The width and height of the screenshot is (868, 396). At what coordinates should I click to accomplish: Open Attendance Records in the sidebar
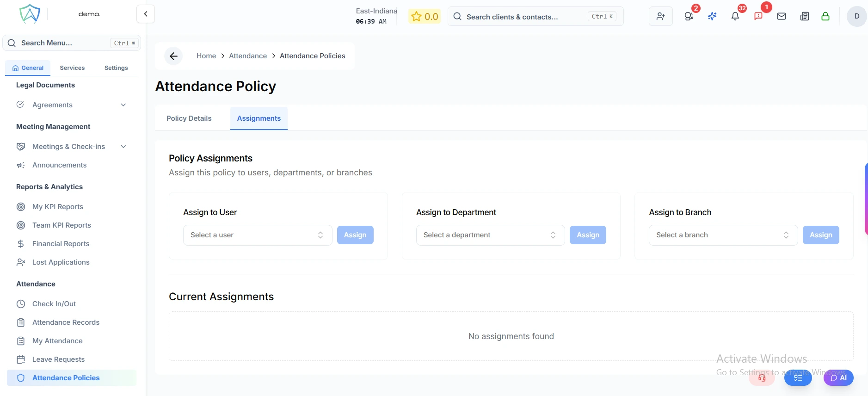click(x=66, y=322)
